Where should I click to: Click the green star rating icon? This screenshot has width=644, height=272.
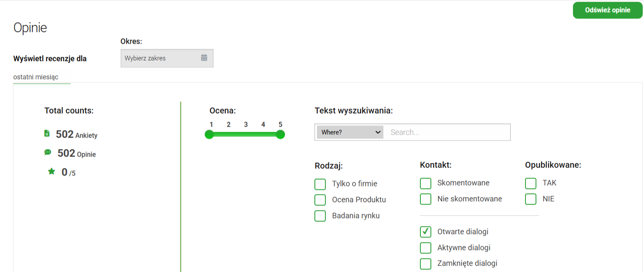51,171
